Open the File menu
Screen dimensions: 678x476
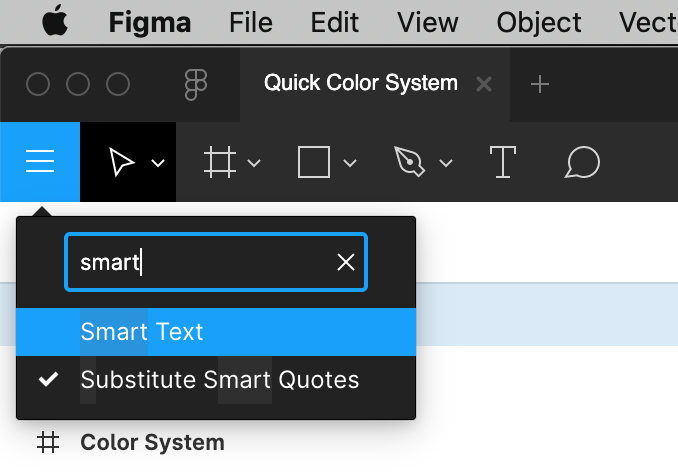pyautogui.click(x=251, y=22)
